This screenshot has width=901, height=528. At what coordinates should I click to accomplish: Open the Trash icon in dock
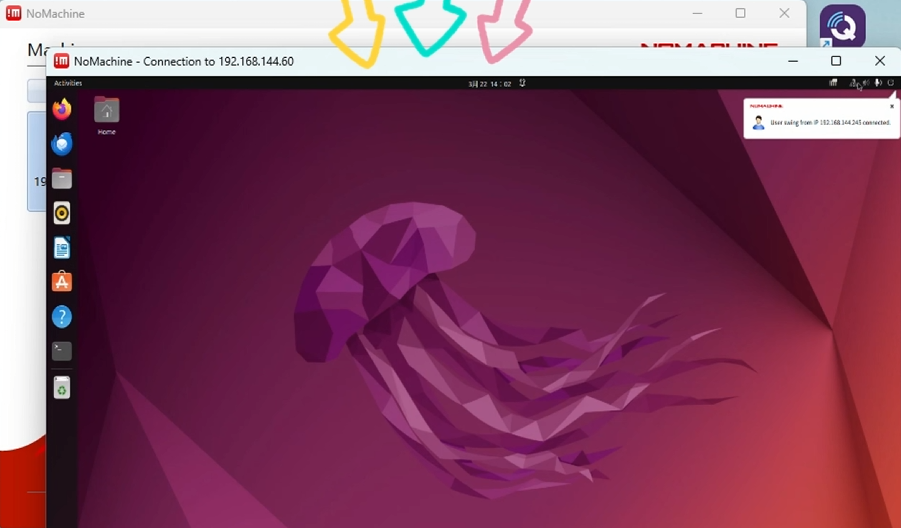(x=61, y=388)
